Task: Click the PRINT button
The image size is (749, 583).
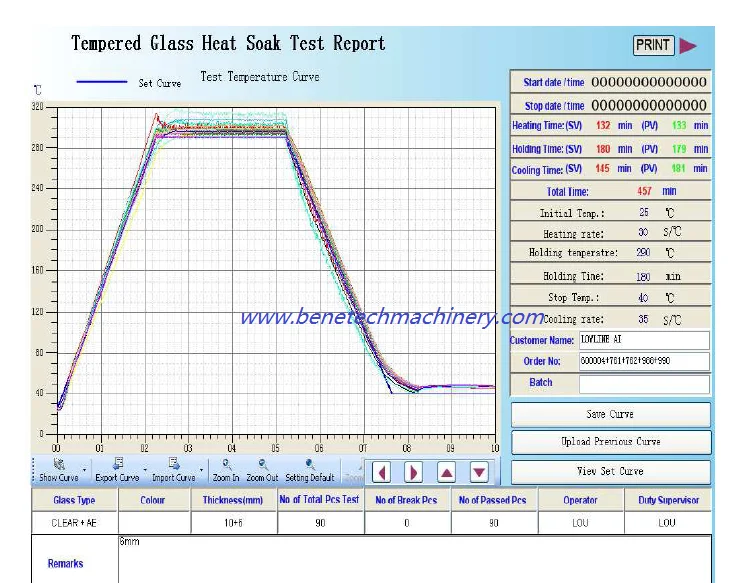Action: tap(653, 45)
